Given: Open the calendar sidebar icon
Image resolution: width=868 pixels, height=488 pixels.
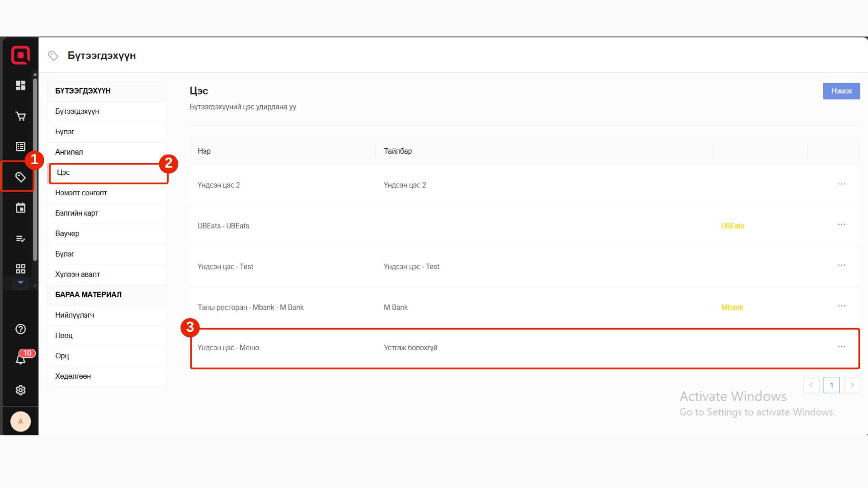Looking at the screenshot, I should [x=20, y=208].
